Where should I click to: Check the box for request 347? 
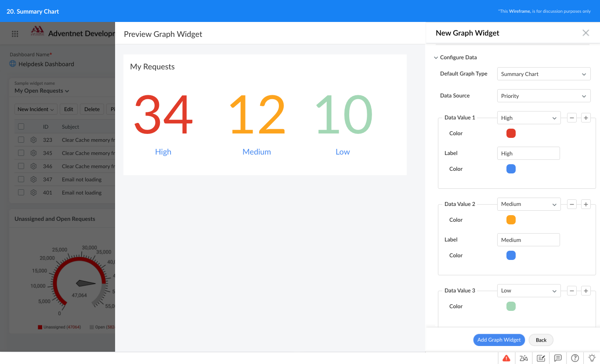click(21, 179)
